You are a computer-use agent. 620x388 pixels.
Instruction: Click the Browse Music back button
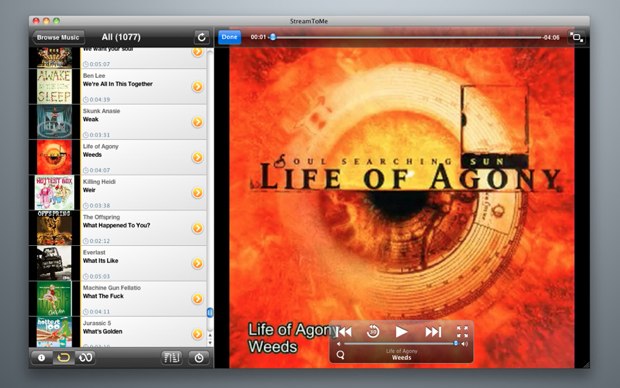click(58, 37)
